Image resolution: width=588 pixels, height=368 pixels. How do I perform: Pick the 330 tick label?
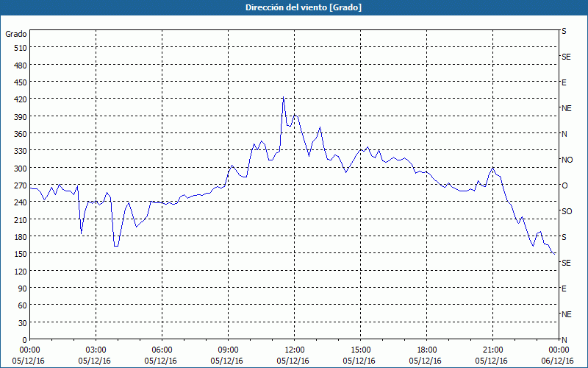click(21, 151)
